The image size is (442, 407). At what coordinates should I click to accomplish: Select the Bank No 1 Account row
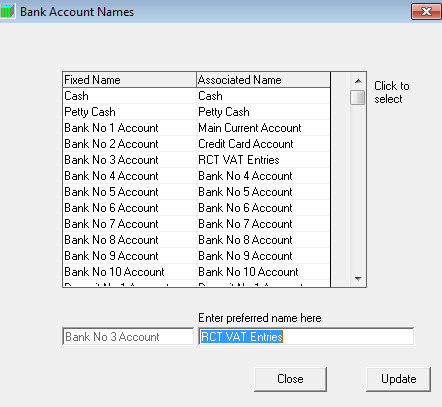tap(129, 128)
